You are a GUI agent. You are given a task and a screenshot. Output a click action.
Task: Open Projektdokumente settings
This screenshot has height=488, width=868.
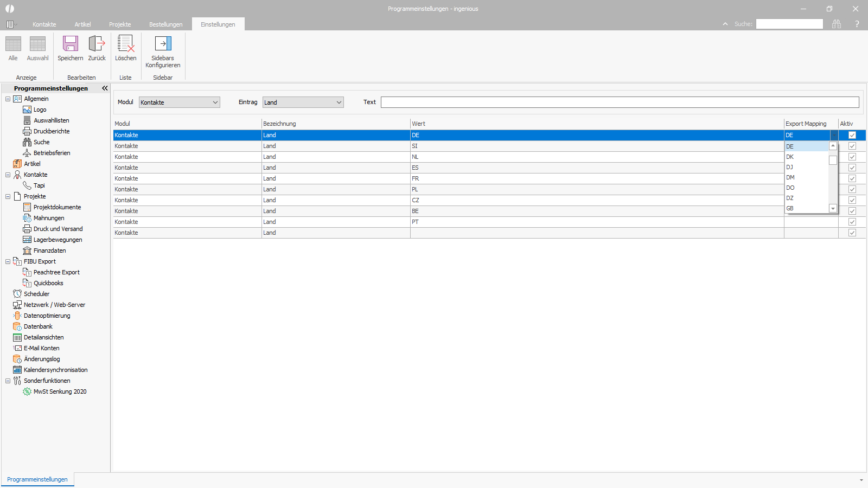[x=57, y=207]
